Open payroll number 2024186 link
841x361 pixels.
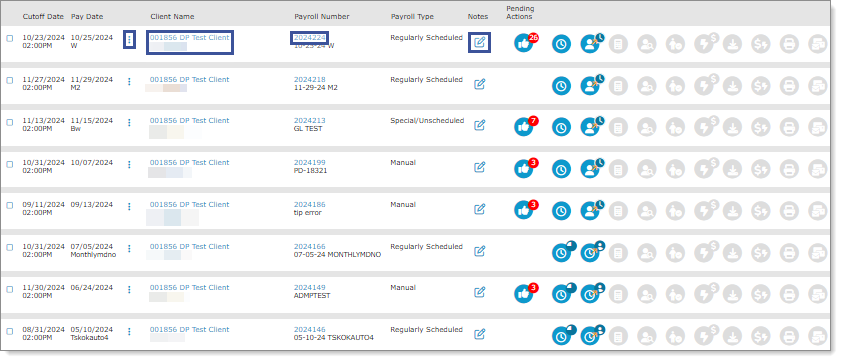309,204
